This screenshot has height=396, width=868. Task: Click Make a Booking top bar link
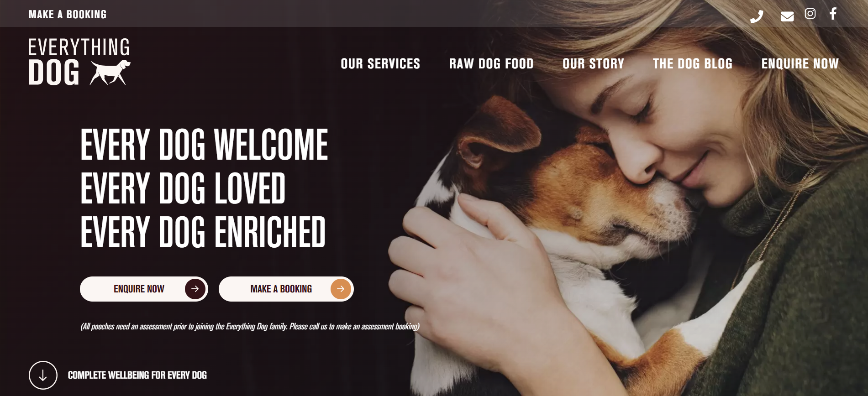tap(68, 15)
